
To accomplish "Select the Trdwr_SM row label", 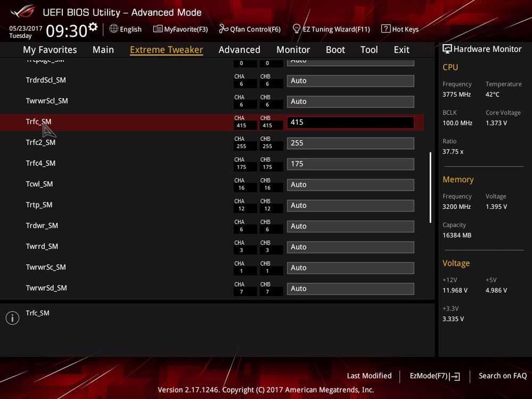I will (x=42, y=226).
